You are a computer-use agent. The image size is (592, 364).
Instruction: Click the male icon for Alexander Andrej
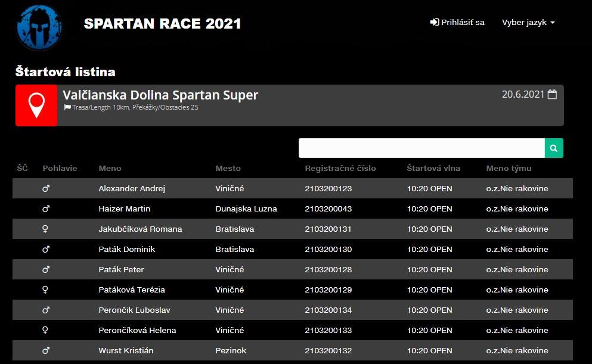tap(46, 188)
